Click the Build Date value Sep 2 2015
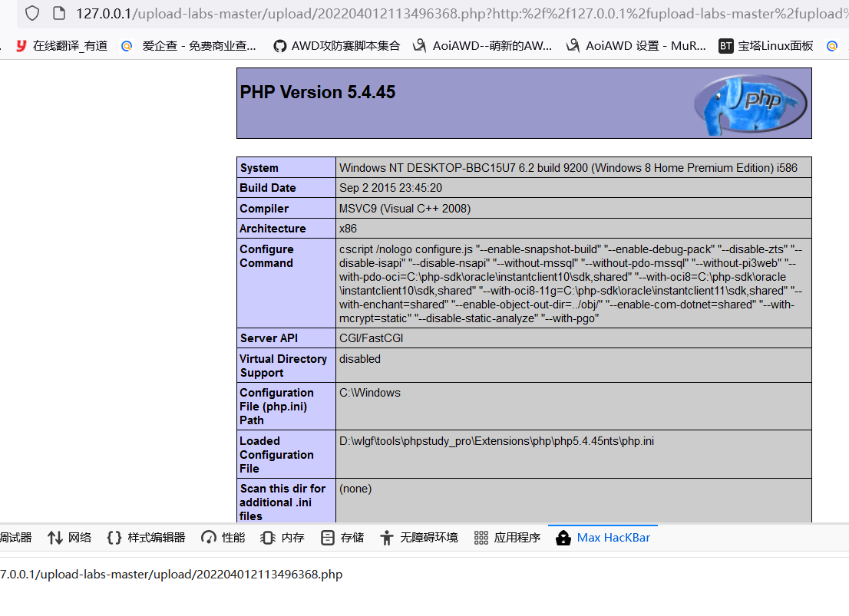The height and width of the screenshot is (616, 849). 391,188
